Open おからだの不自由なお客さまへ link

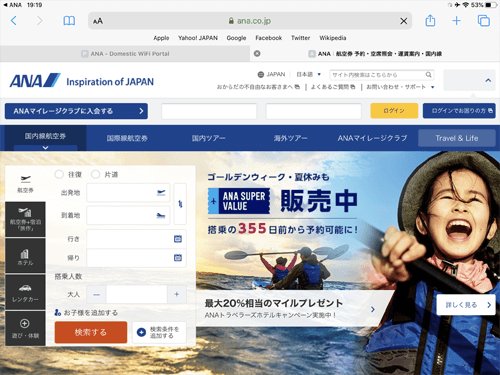(x=258, y=87)
